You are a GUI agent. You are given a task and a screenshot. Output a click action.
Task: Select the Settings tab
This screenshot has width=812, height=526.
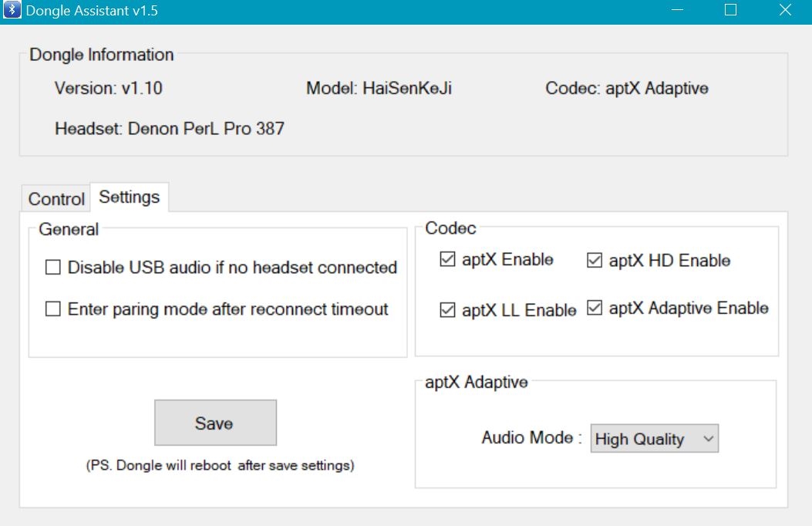130,197
